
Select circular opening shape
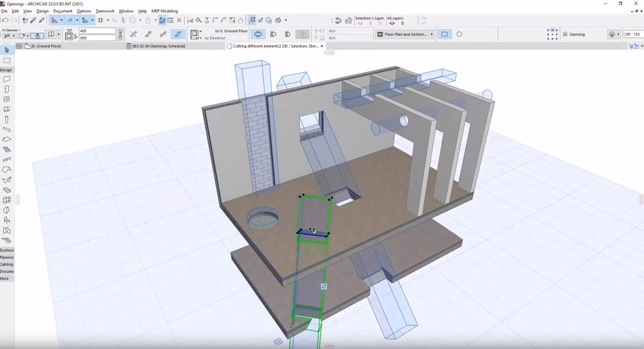459,34
